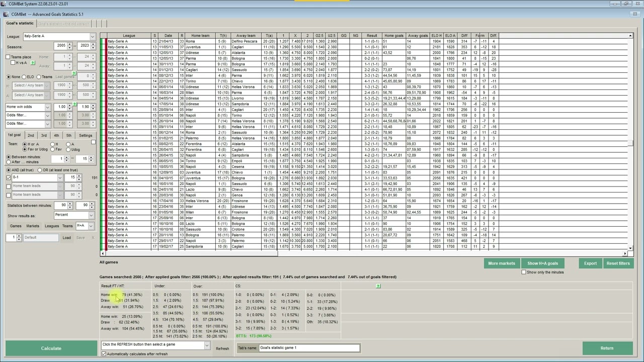Adjust the 0-1 condition minute 15 spinner
Screen dimensions: 644x362
click(x=79, y=177)
